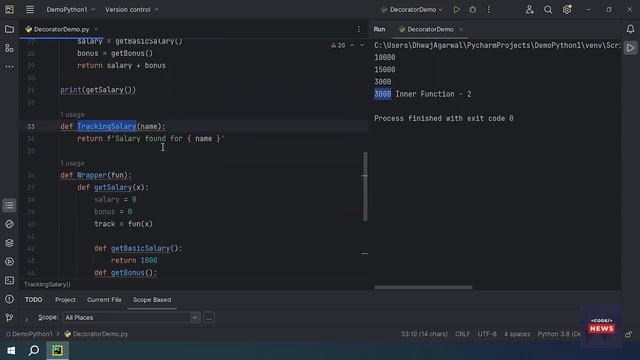The width and height of the screenshot is (640, 360).
Task: Show more tool windows ellipsis in left sidebar
Action: (x=9, y=66)
